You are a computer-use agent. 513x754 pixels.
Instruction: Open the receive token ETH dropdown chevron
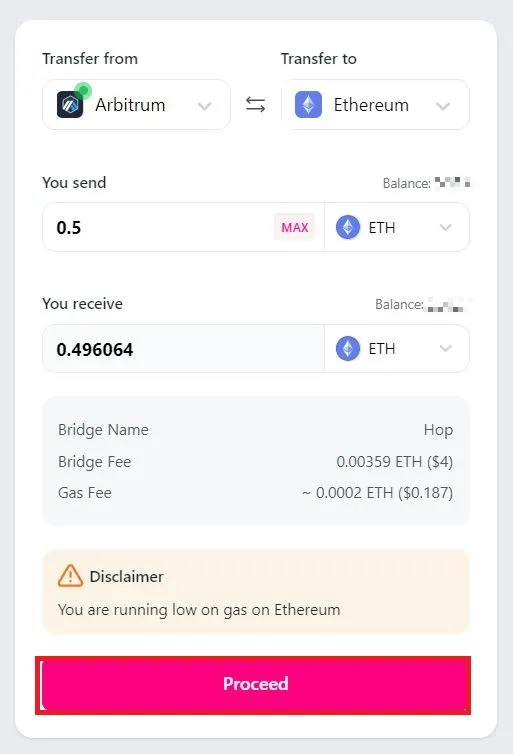[x=446, y=348]
